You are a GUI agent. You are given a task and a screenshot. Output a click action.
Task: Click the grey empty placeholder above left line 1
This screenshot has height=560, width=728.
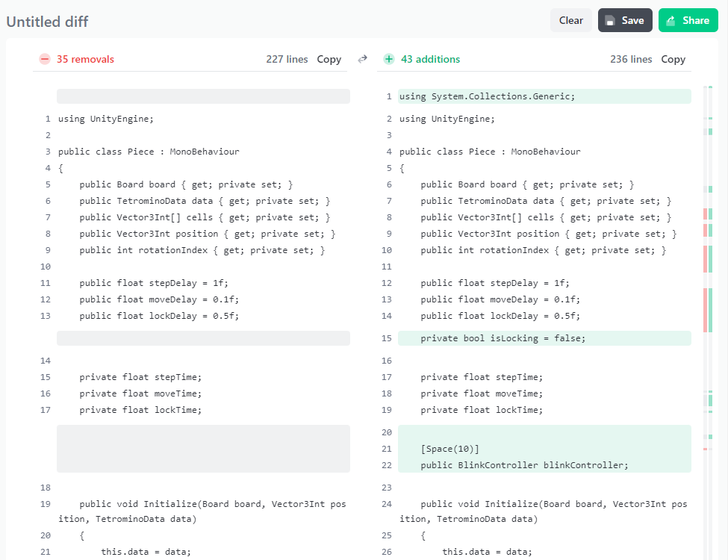pos(203,96)
